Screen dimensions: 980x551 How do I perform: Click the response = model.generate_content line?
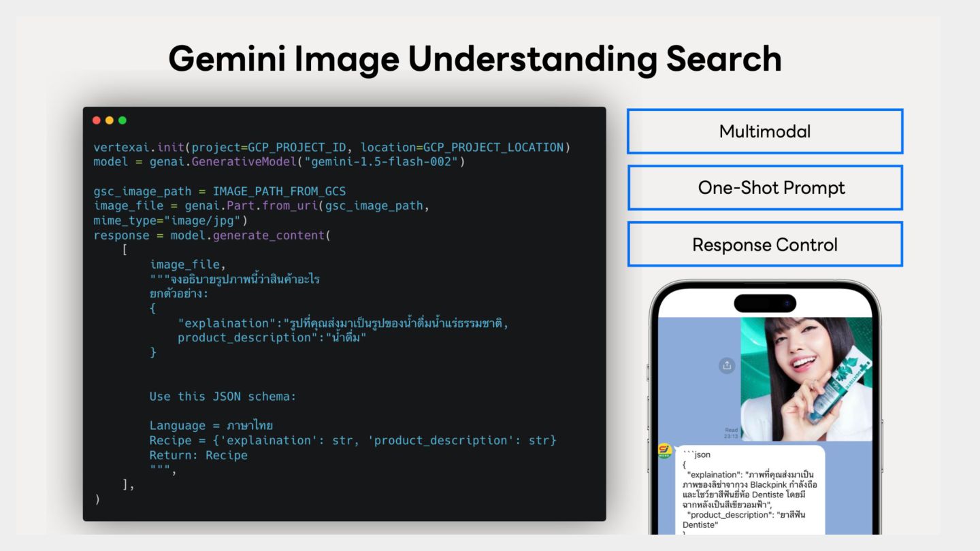(x=212, y=235)
